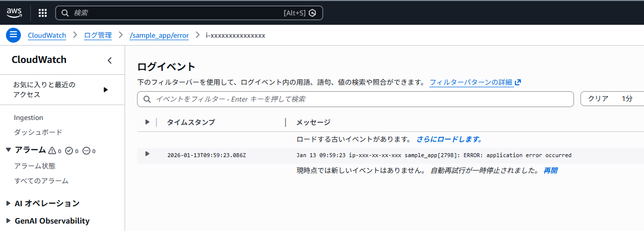Expand the 09:59:23 log event row
Screen dimensions: 644x231
tap(147, 154)
